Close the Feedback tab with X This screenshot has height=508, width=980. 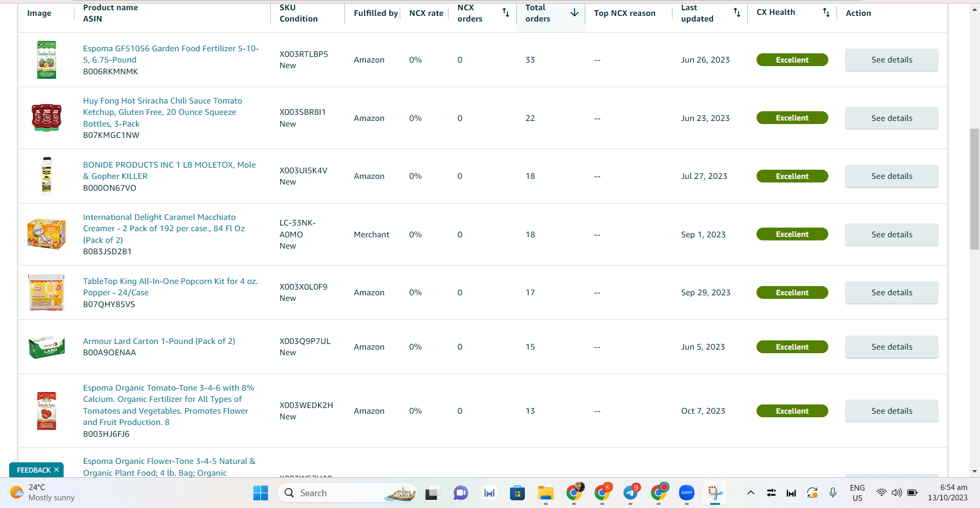[x=56, y=470]
